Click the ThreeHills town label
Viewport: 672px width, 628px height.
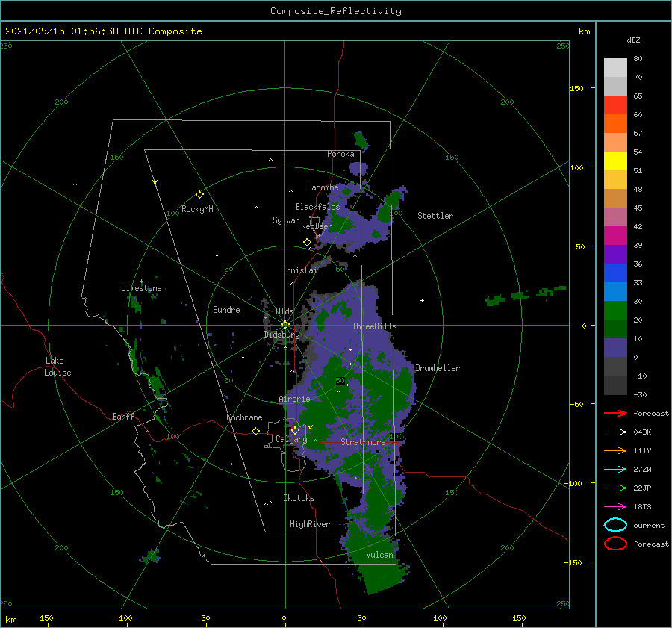click(x=374, y=326)
